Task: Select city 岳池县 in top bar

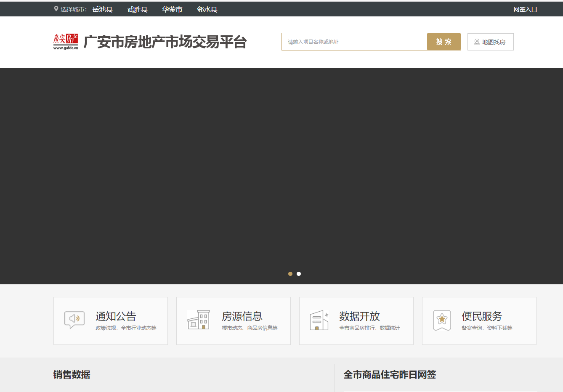Action: [103, 9]
